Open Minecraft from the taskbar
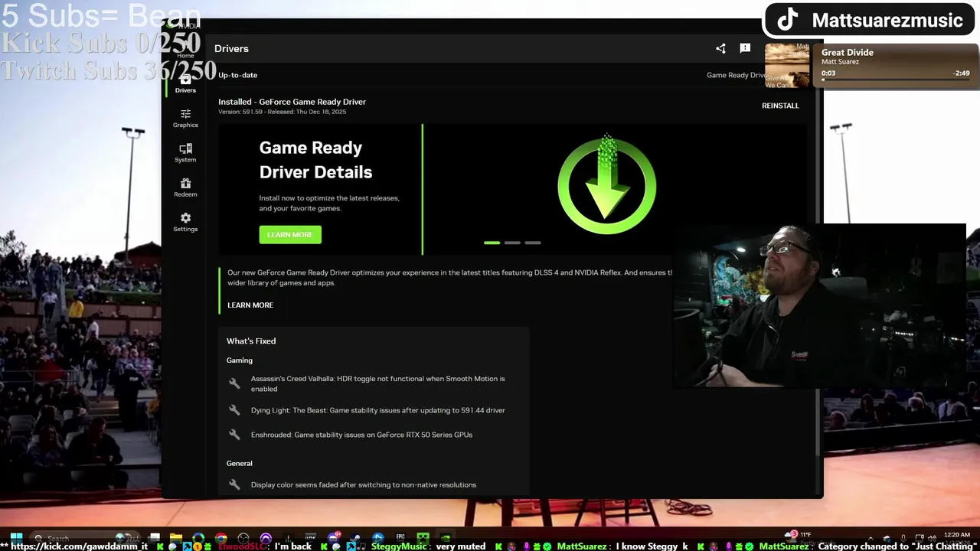 click(423, 537)
